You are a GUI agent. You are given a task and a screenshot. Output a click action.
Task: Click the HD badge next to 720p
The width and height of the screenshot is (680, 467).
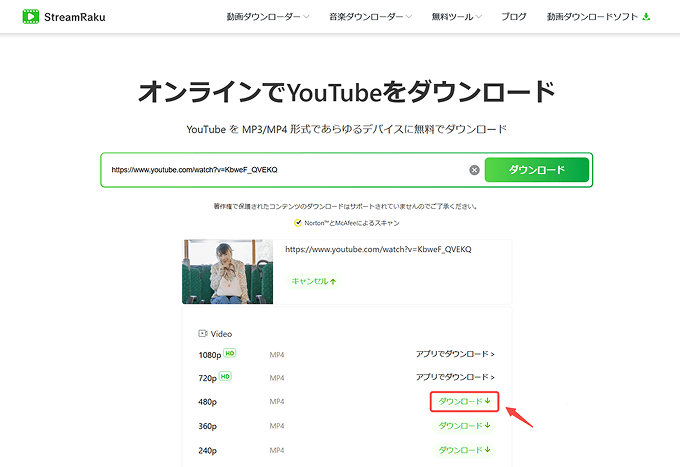[x=225, y=376]
